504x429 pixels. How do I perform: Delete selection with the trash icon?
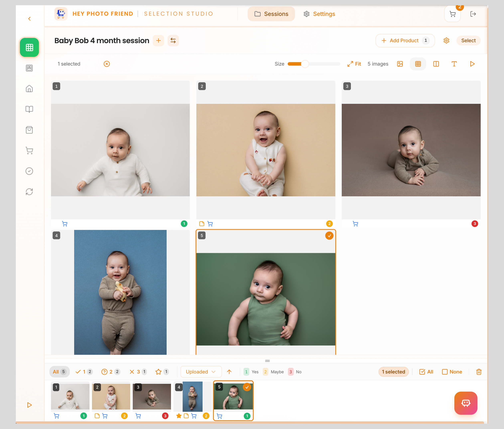click(x=479, y=372)
